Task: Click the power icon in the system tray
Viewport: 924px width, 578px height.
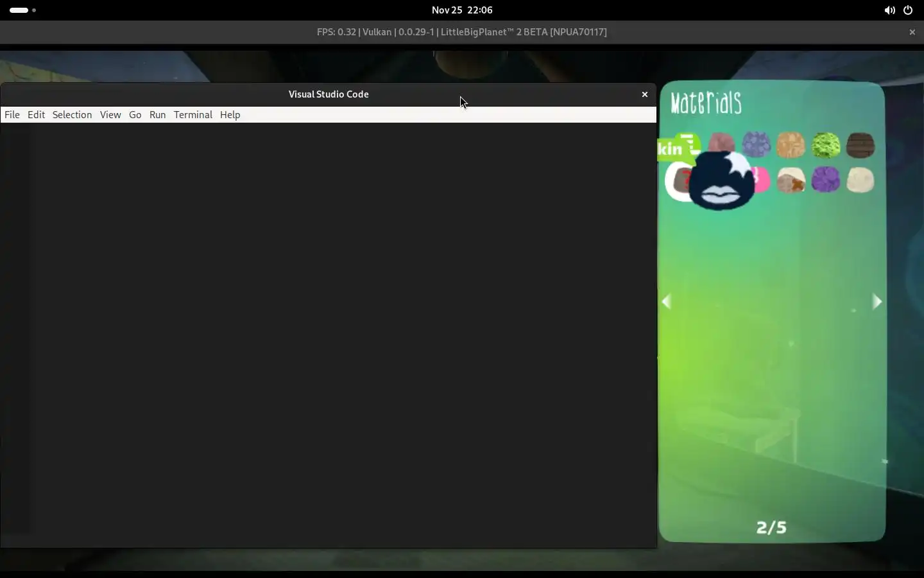Action: [x=908, y=10]
